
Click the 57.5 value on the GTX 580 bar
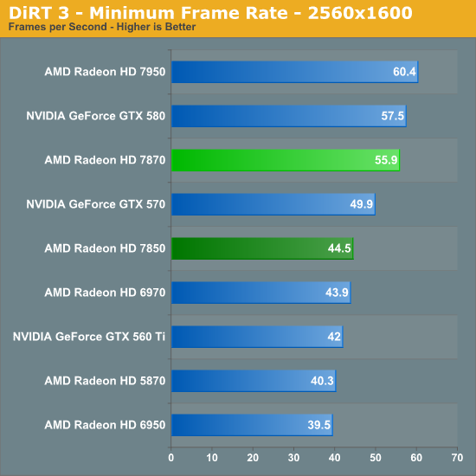[x=393, y=116]
